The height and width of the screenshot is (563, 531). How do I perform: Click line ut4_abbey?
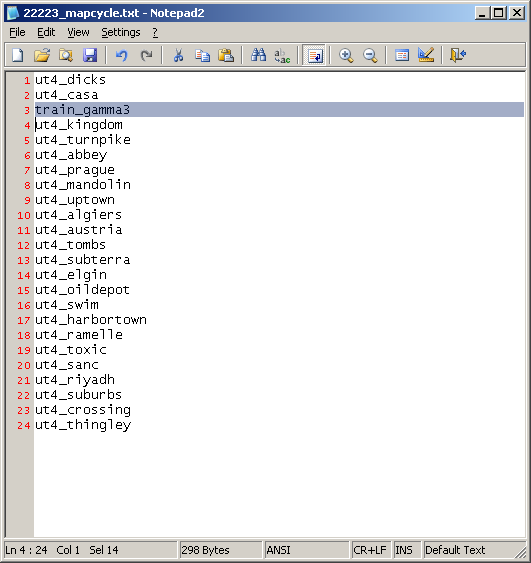coord(71,155)
